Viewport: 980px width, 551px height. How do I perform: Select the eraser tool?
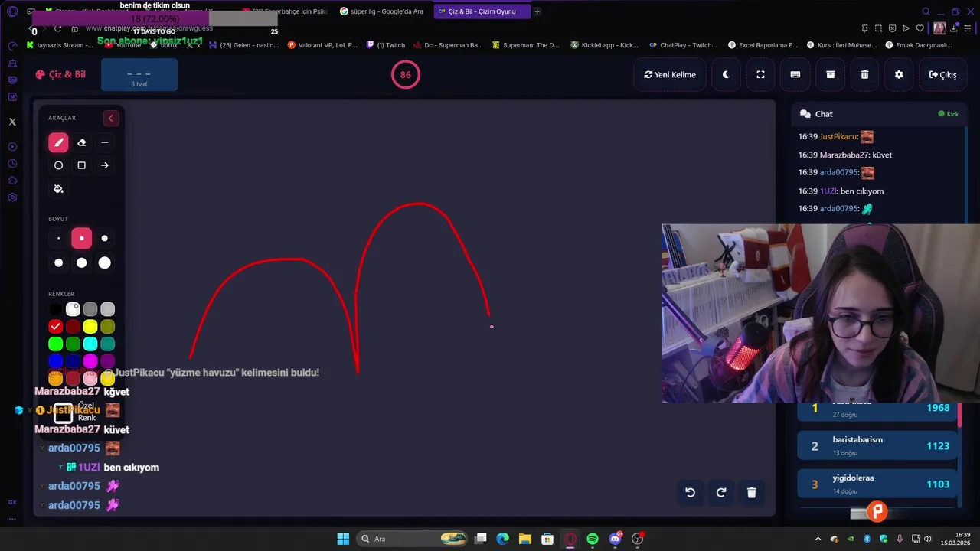tap(82, 142)
